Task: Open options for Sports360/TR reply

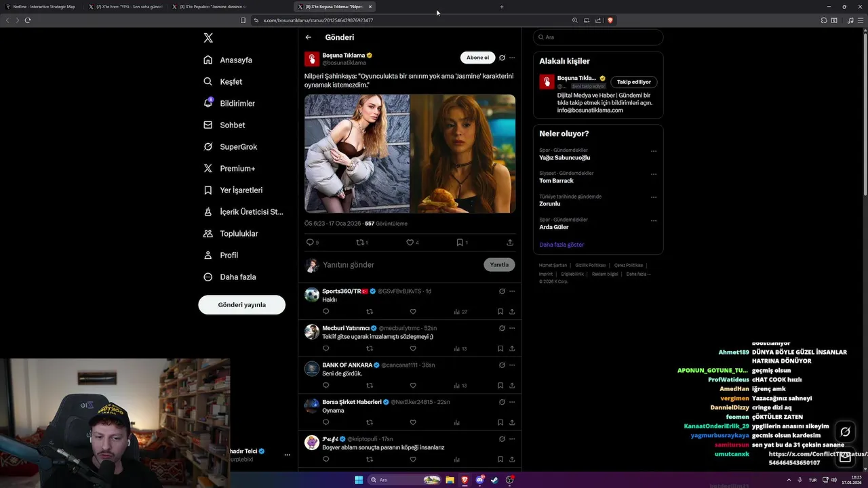Action: tap(512, 291)
